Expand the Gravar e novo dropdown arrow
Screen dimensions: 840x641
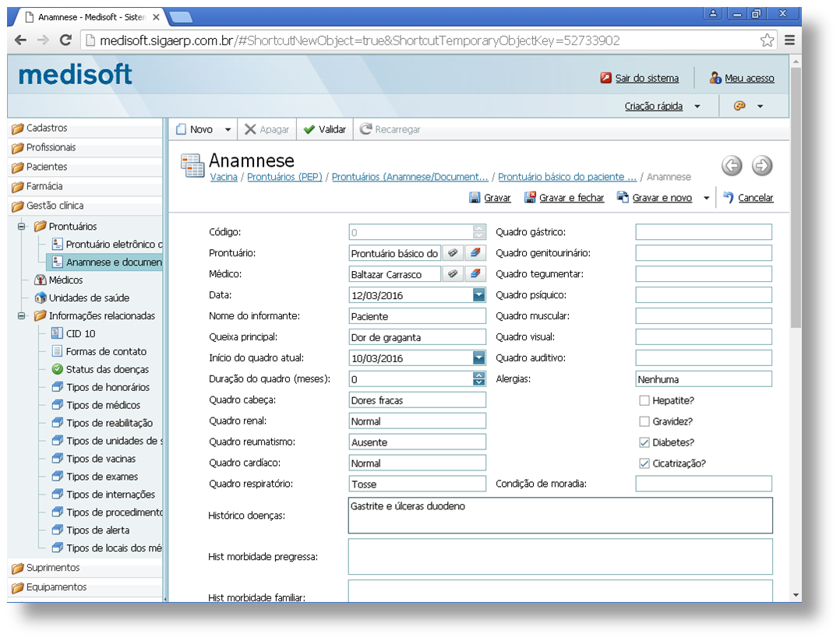coord(706,198)
